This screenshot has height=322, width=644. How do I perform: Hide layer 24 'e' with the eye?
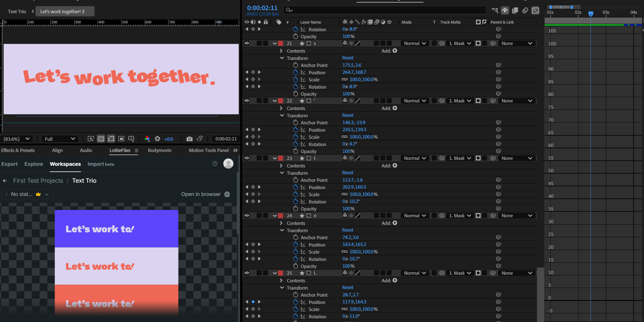point(247,216)
